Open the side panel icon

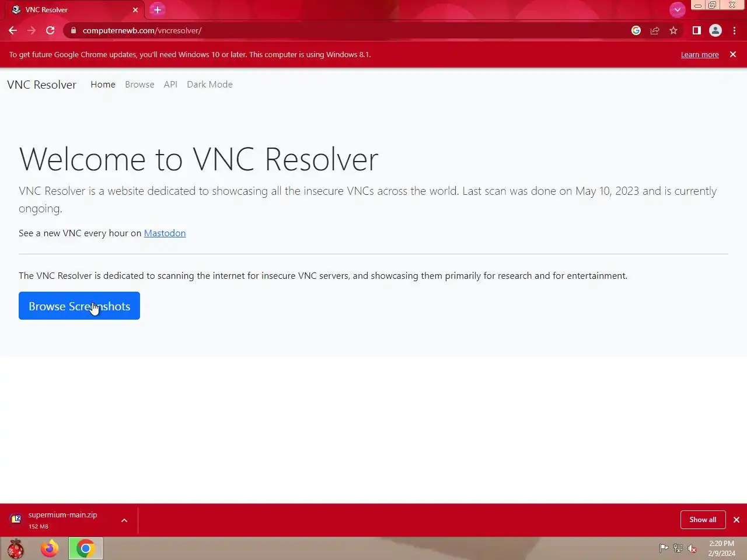point(696,30)
